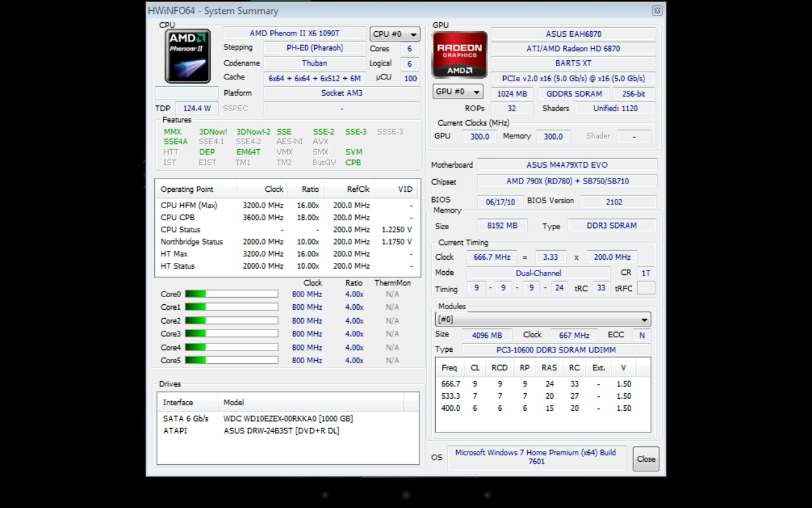This screenshot has height=508, width=812.
Task: Select the Northbridge Status row
Action: coord(287,242)
